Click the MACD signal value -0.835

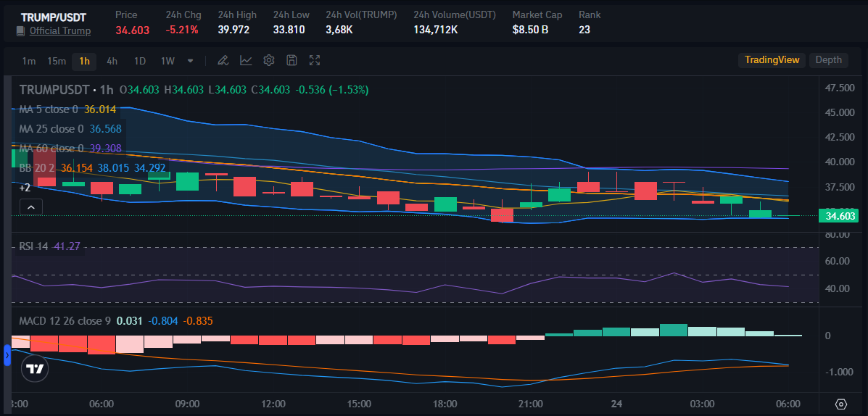pos(198,321)
